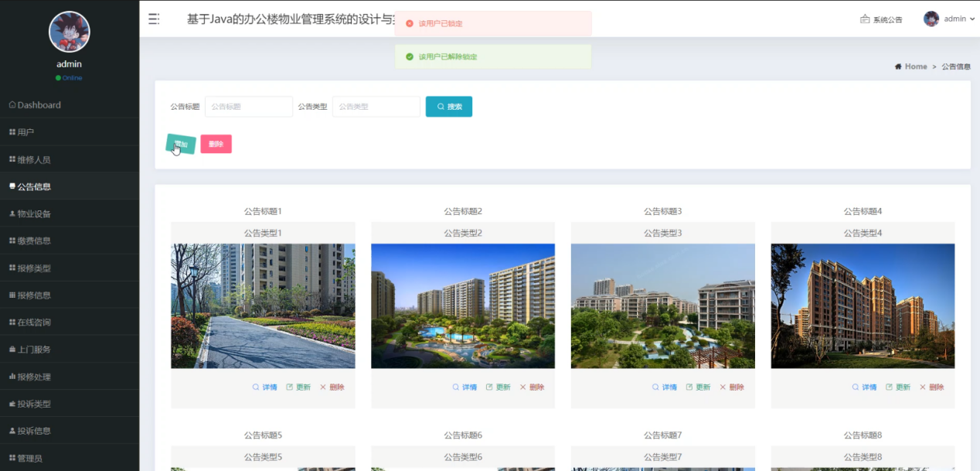Screen dimensions: 980x471
Task: Toggle the sidebar hamburger menu icon
Action: click(154, 19)
